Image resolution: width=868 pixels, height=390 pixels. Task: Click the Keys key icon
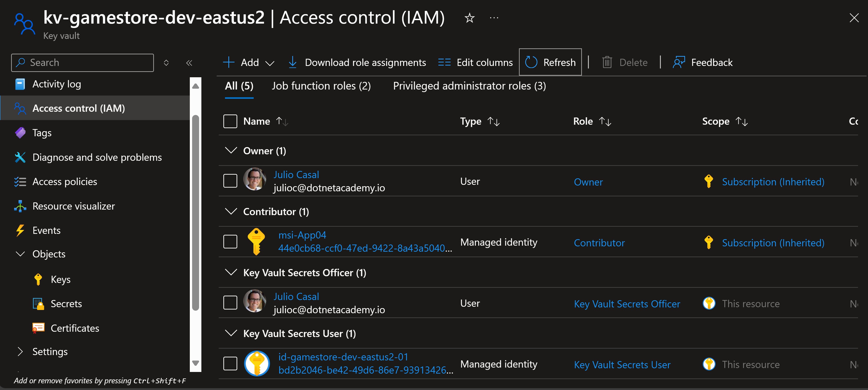click(x=38, y=279)
